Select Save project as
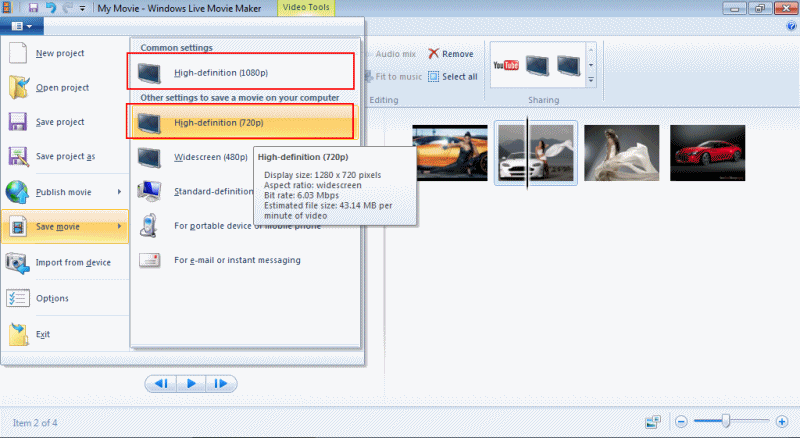The height and width of the screenshot is (438, 800). coord(65,156)
